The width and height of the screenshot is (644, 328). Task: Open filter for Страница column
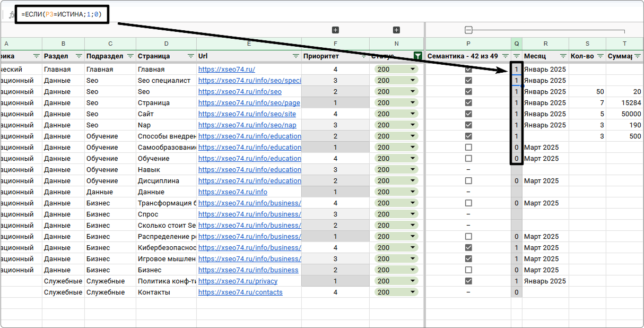coord(190,56)
